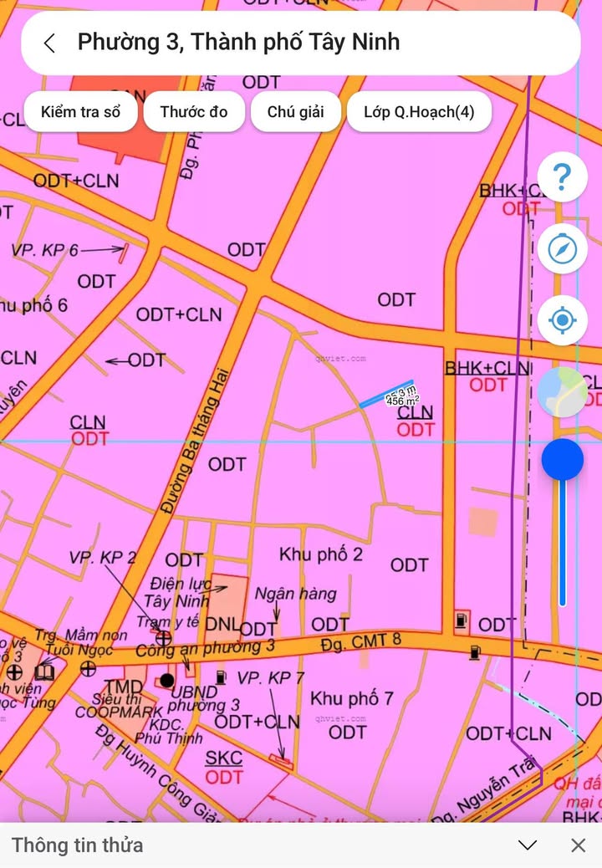Tap the SKC zone label

click(223, 758)
